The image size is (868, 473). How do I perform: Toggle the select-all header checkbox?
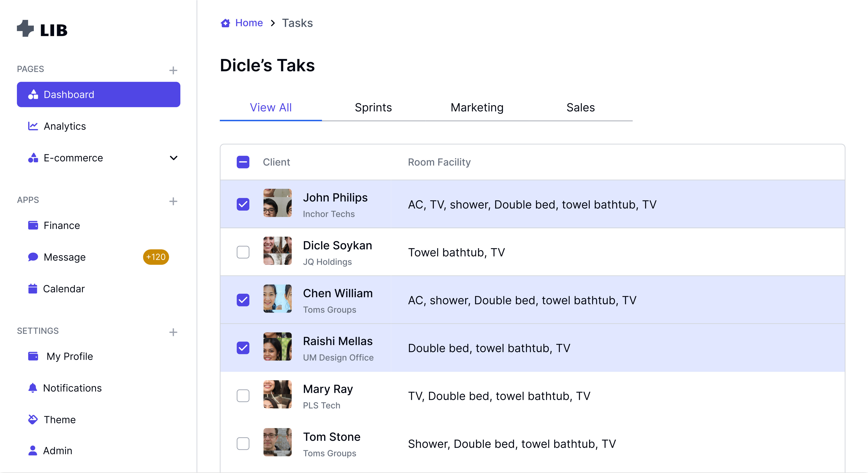[243, 162]
